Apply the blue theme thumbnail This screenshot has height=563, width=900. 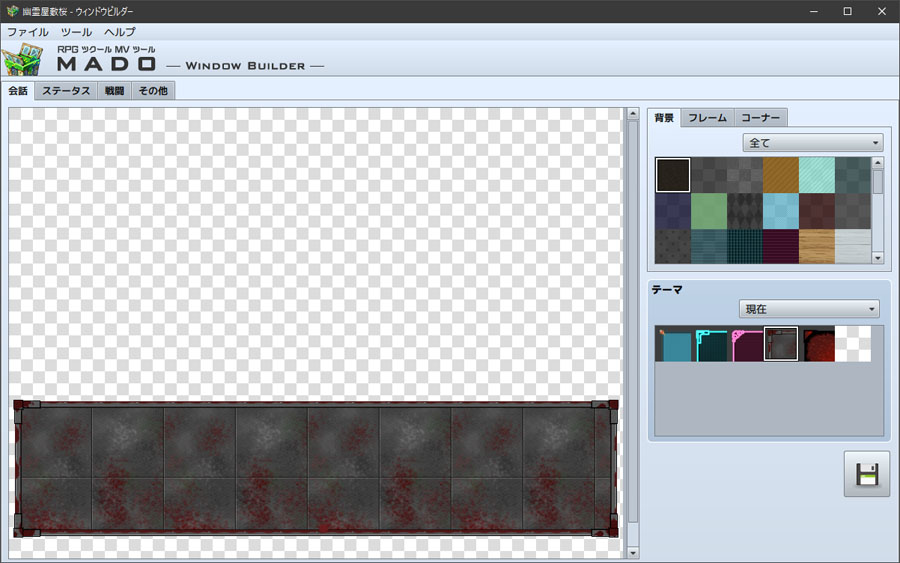673,344
